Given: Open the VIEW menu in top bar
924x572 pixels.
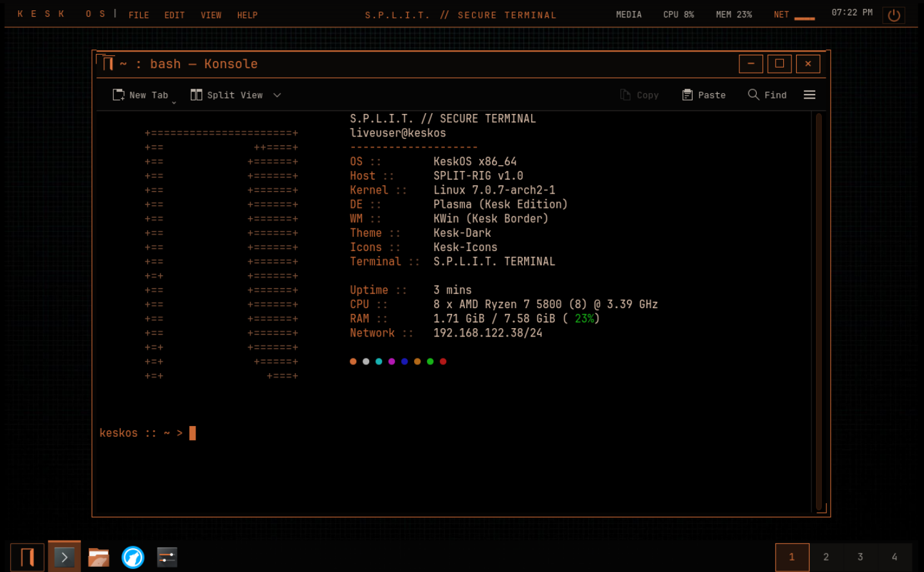Looking at the screenshot, I should coord(211,15).
